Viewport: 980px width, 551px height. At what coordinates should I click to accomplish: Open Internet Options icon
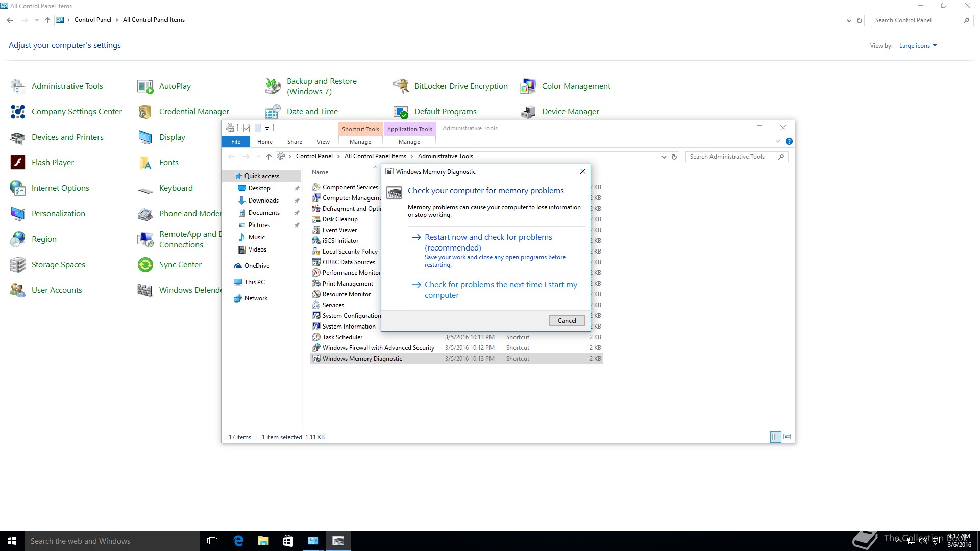click(18, 188)
